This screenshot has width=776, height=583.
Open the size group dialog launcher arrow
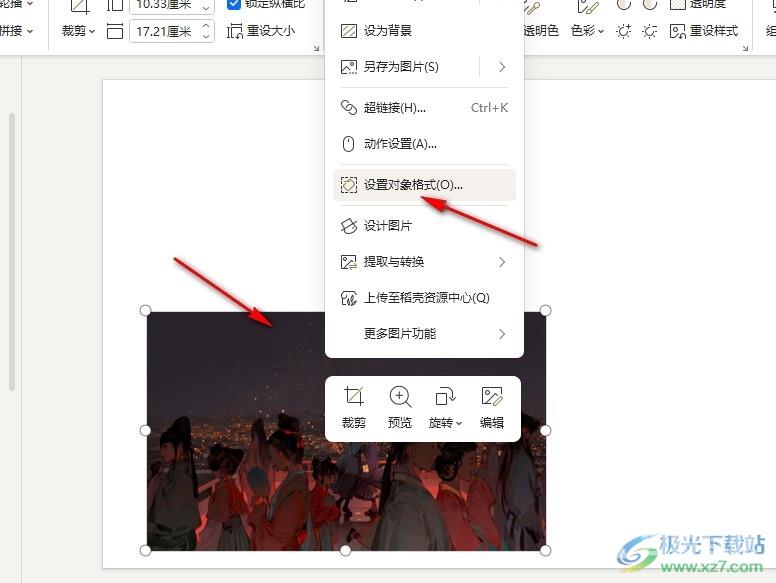[316, 48]
